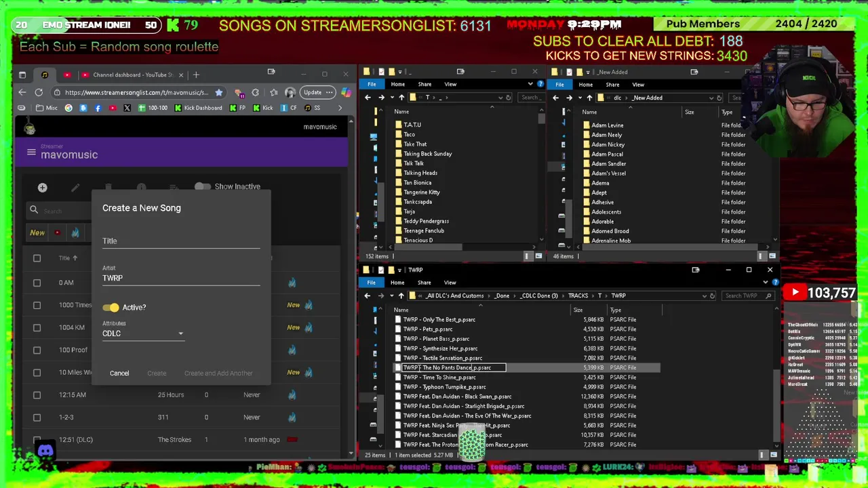Open the Kick Dashboard bookmark
The height and width of the screenshot is (488, 868).
(198, 108)
